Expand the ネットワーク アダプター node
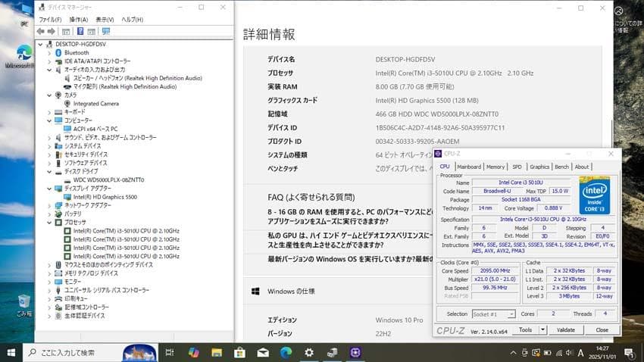 click(49, 205)
